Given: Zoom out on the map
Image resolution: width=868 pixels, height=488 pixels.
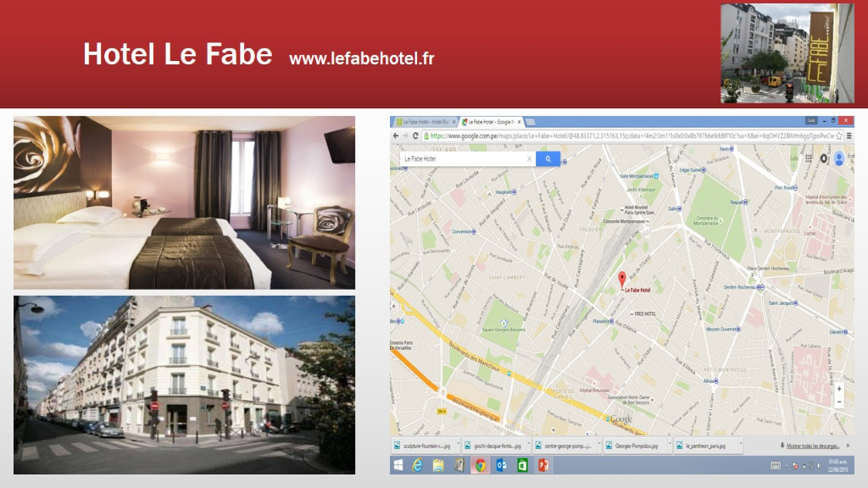Looking at the screenshot, I should 839,402.
